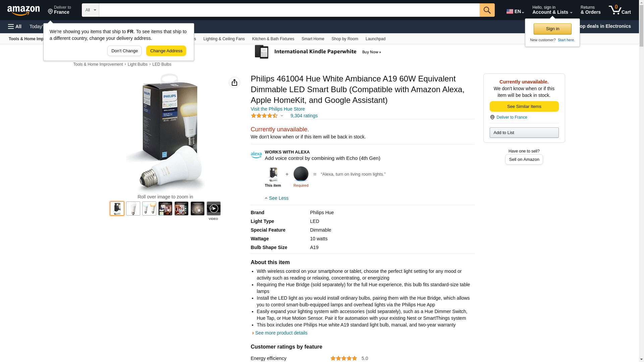Expand the search category All dropdown
644x362 pixels.
pos(91,10)
